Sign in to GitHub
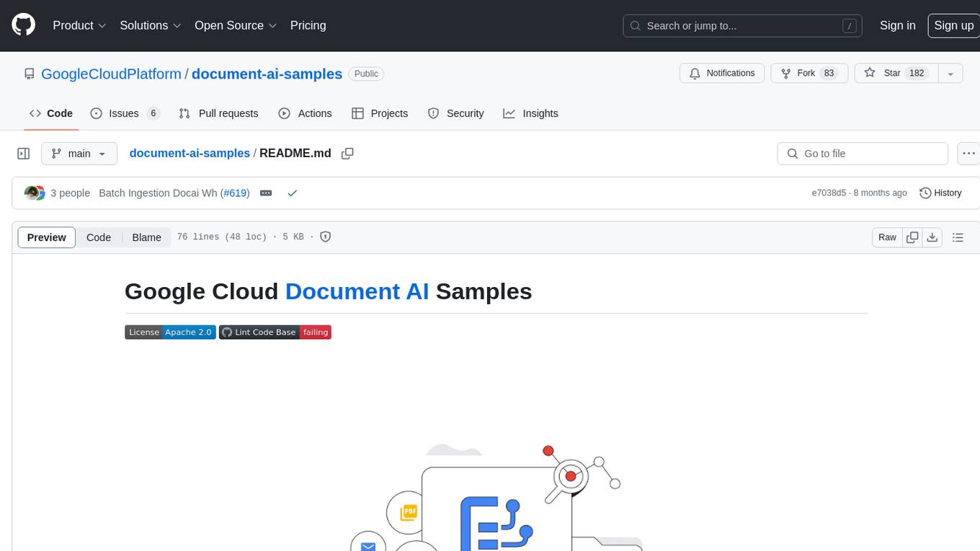980x551 pixels. point(897,25)
